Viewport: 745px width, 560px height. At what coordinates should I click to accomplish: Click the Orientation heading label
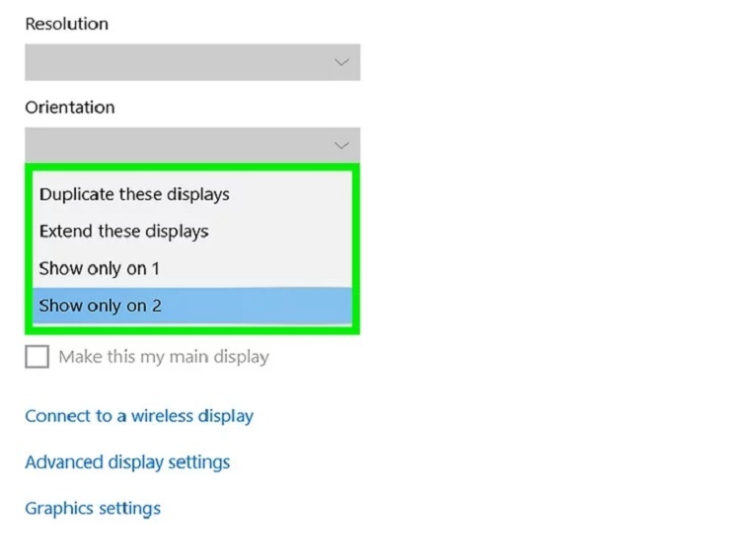(69, 107)
